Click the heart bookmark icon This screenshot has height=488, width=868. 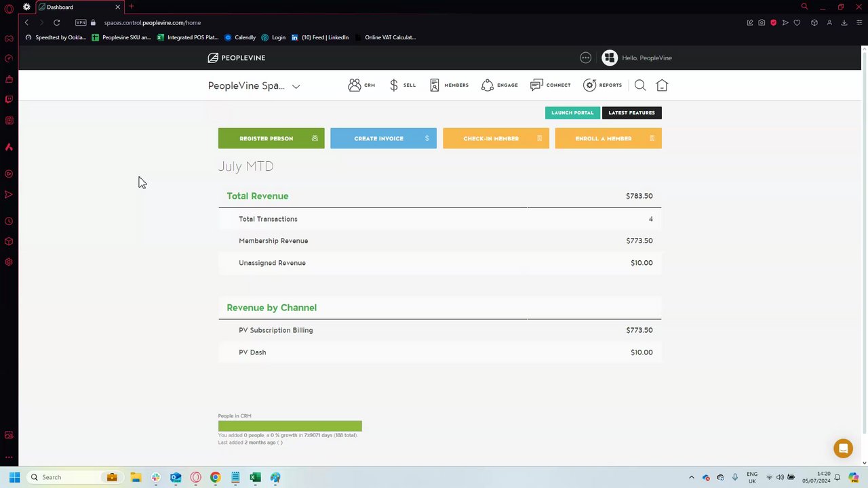[x=797, y=22]
